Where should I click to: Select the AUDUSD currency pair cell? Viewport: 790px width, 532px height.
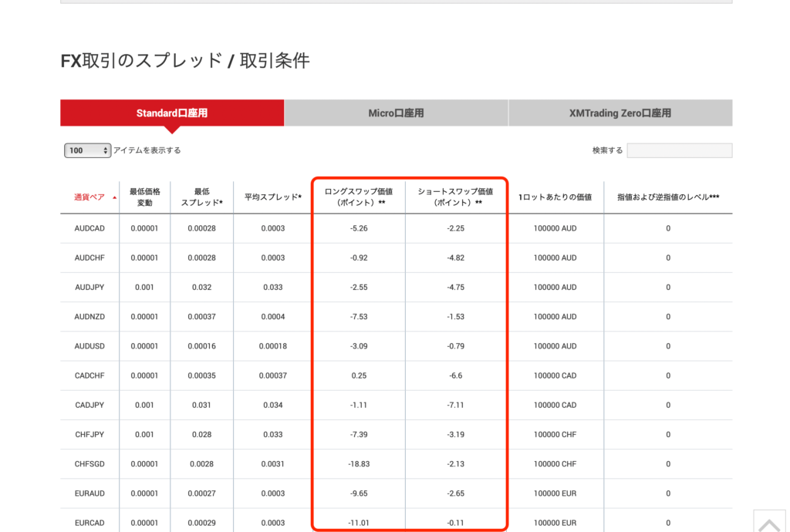pyautogui.click(x=89, y=345)
